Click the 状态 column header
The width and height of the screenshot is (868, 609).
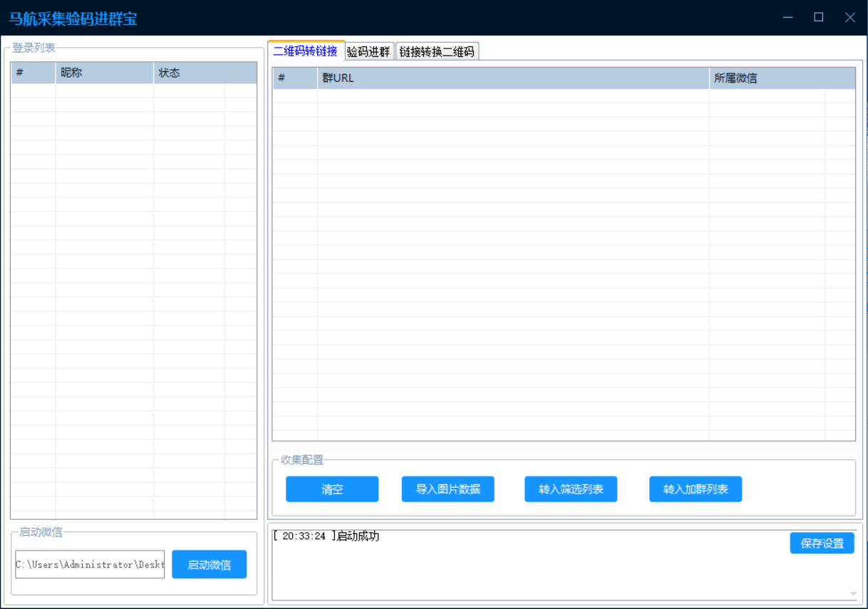point(205,73)
